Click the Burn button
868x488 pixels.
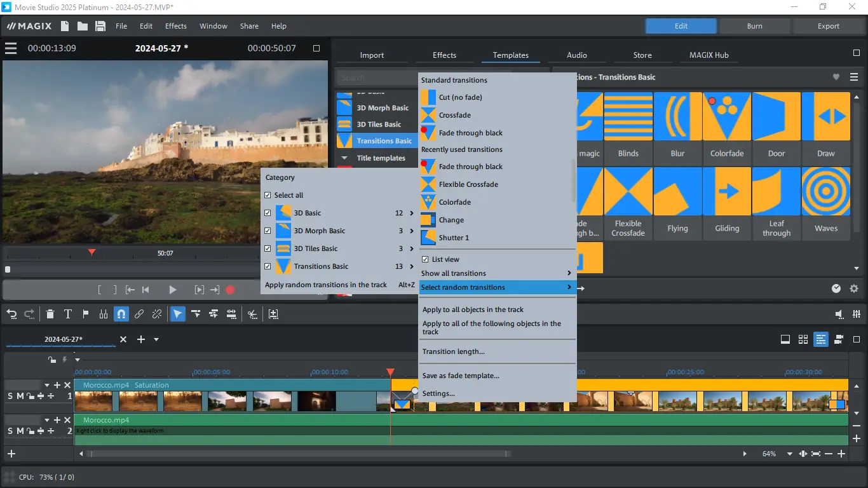[x=754, y=26]
